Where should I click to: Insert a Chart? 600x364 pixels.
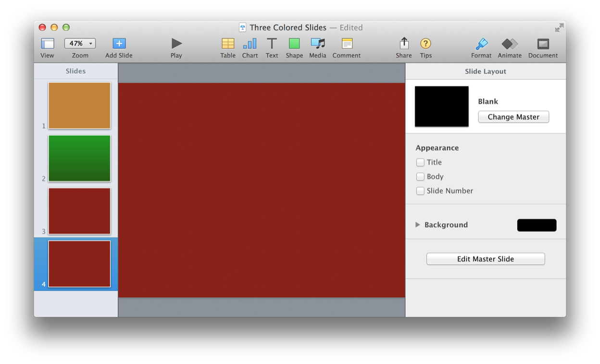point(250,43)
